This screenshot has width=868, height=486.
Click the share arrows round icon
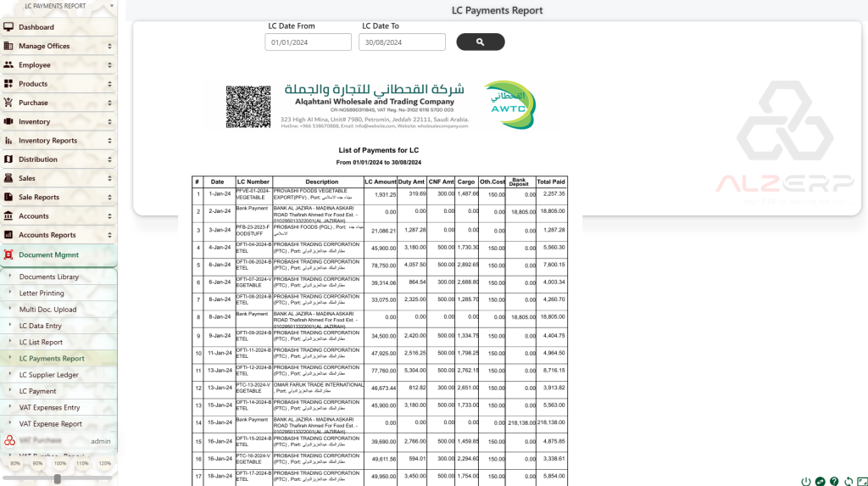pyautogui.click(x=820, y=482)
